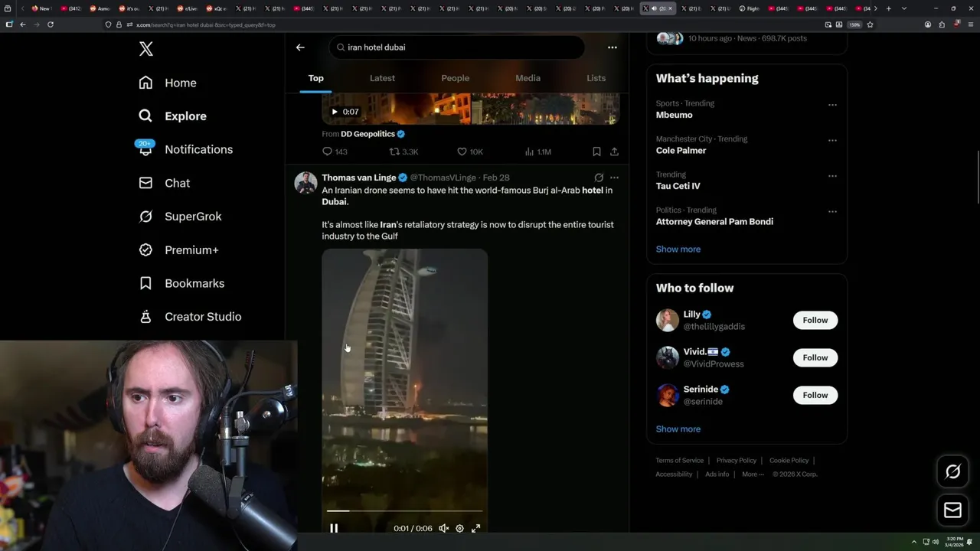Expand the More footer menu
Screen dimensions: 980x551
[753, 474]
